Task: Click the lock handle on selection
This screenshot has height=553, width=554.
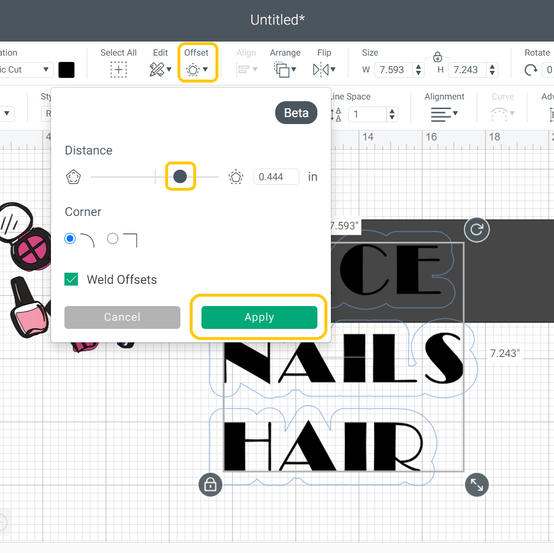Action: click(211, 484)
